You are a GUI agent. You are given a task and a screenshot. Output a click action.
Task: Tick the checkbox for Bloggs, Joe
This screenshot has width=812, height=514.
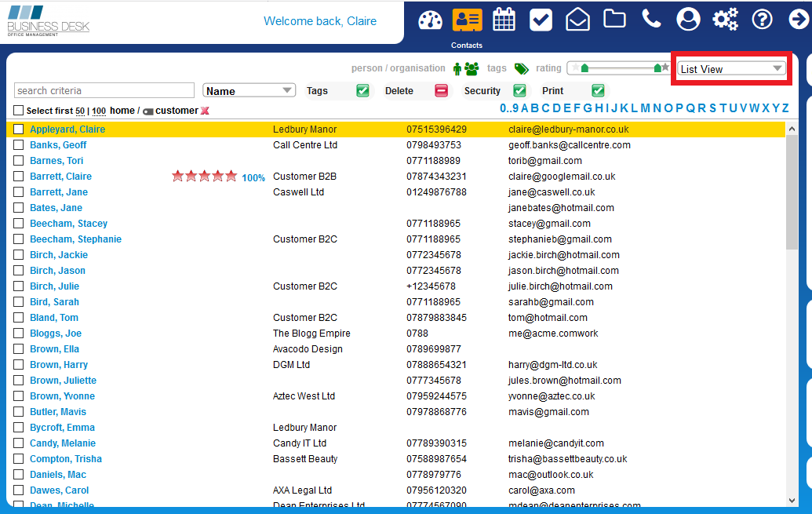click(19, 334)
